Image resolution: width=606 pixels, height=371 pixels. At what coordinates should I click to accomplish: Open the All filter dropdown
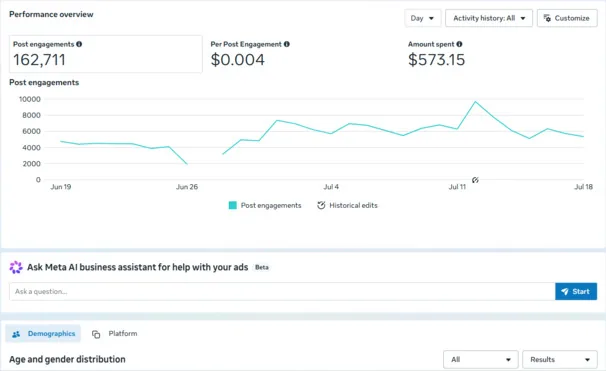pos(481,359)
